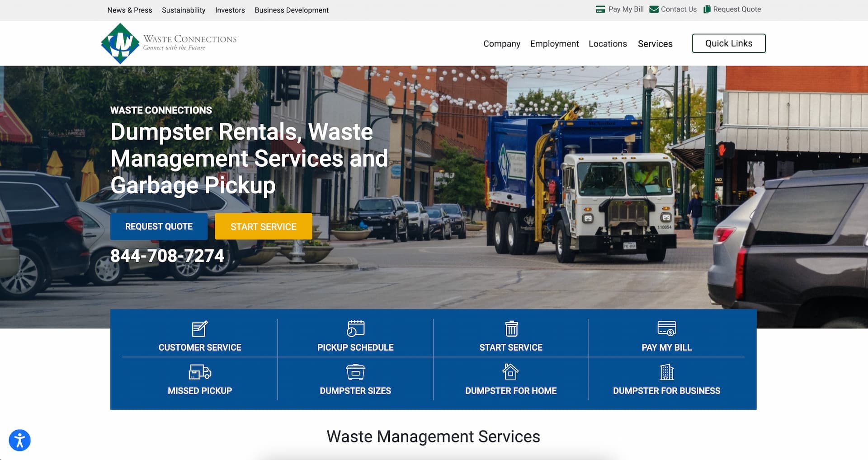Image resolution: width=868 pixels, height=460 pixels.
Task: Click the Waste Connections wordmark text
Action: click(190, 39)
